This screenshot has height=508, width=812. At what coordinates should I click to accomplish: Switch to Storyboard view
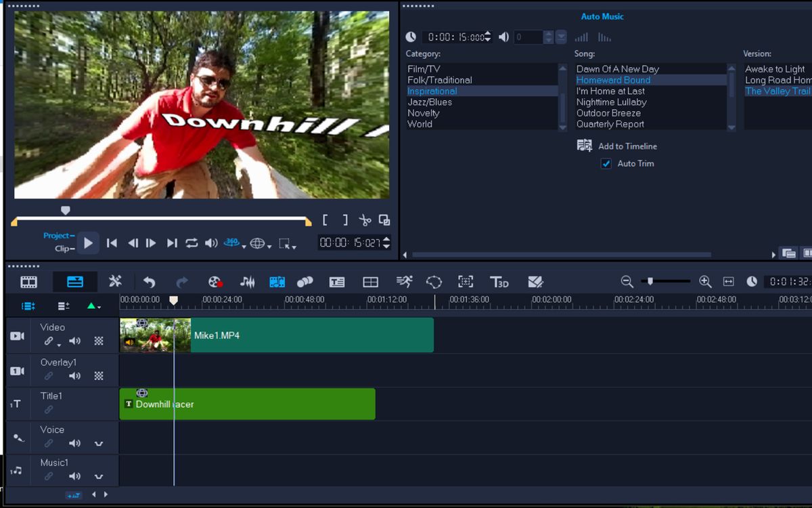(x=28, y=281)
